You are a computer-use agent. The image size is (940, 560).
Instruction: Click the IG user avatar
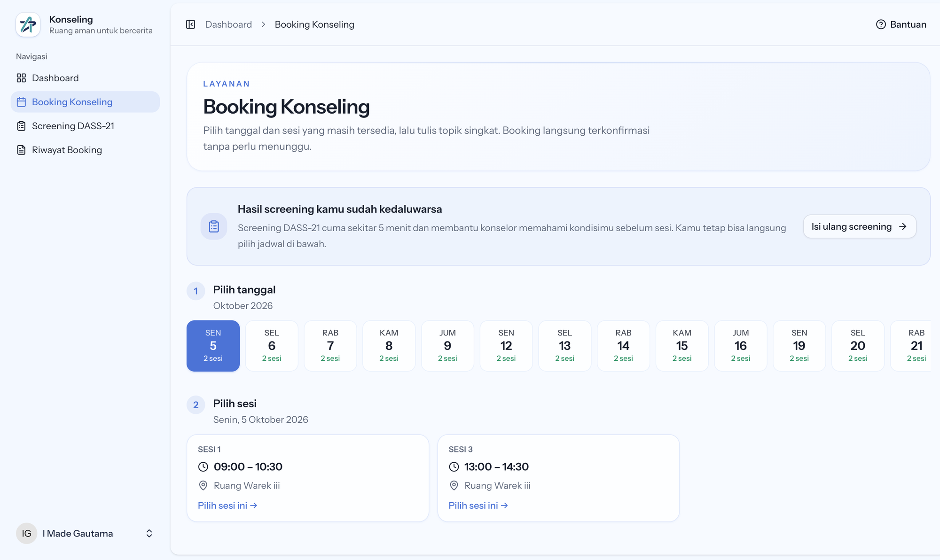pyautogui.click(x=27, y=534)
